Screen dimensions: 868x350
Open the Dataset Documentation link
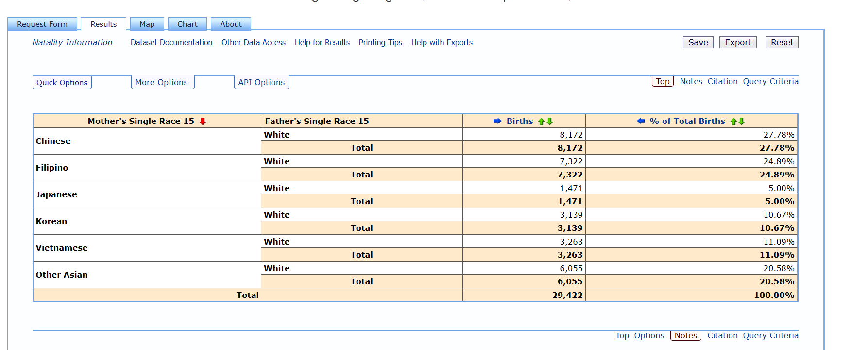click(x=171, y=43)
